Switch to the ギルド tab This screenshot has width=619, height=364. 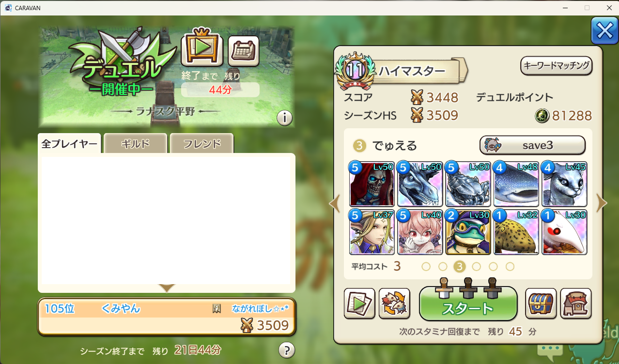click(x=136, y=144)
